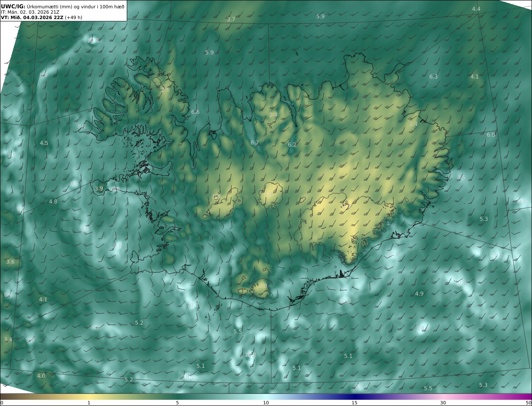
Task: Click the initial time line 'IT: Mán. 02. 03. 2026 21Z'
Action: tap(30, 12)
